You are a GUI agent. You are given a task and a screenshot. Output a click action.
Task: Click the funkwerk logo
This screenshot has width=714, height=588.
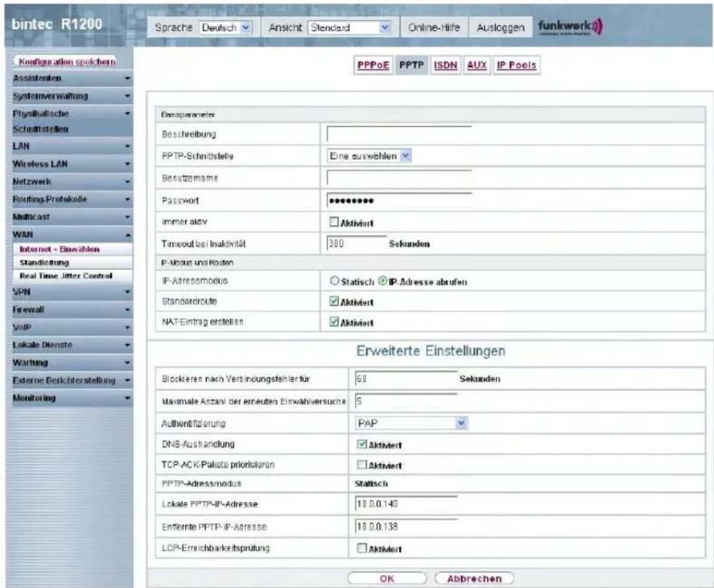(570, 27)
